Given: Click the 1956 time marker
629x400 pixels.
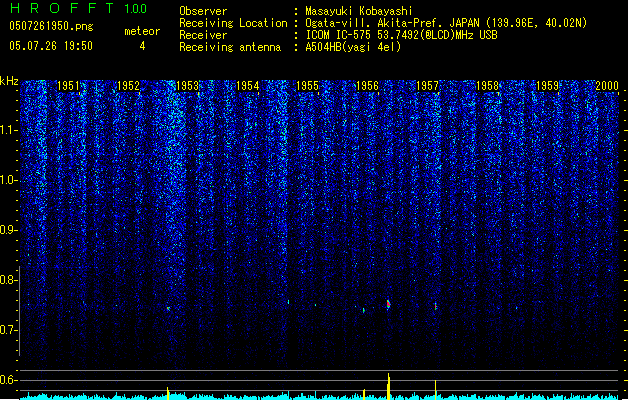Looking at the screenshot, I should (x=367, y=86).
